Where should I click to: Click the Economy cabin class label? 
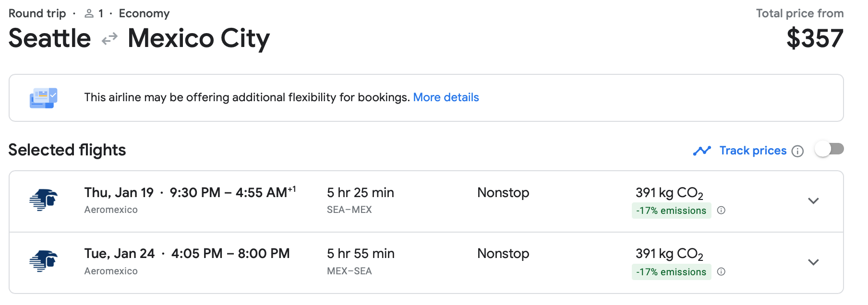coord(144,13)
